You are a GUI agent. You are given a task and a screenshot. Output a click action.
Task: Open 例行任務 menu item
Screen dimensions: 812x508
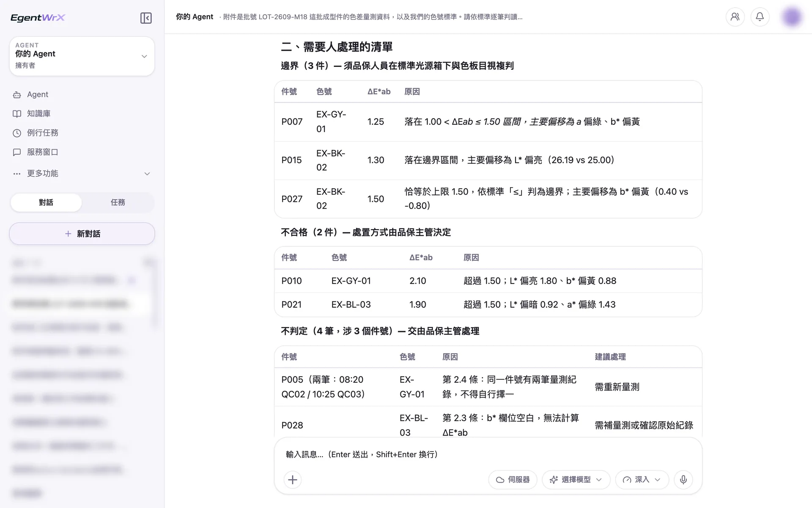click(82, 133)
